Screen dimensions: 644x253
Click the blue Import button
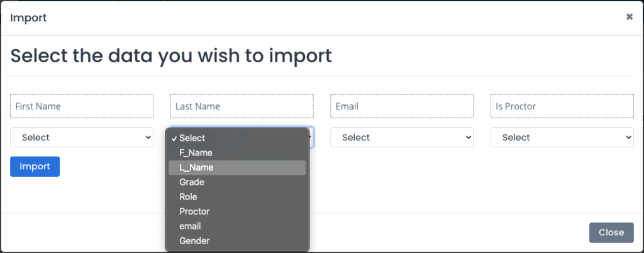click(35, 166)
